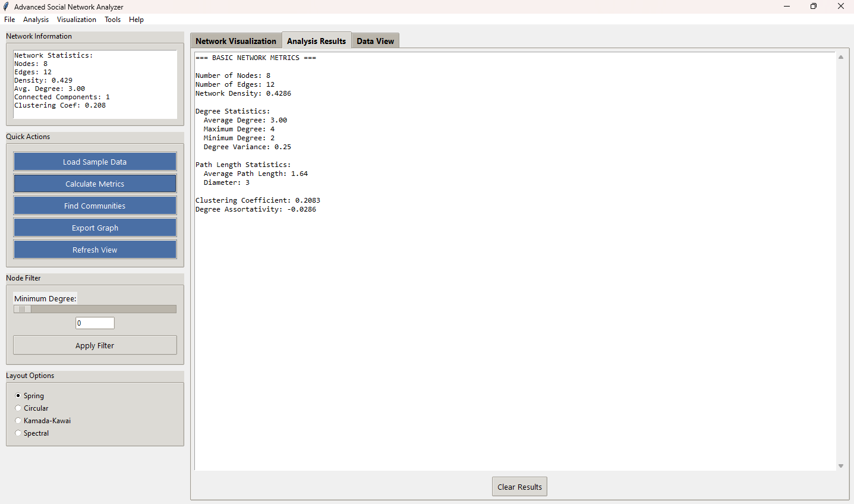Switch to the Network Visualization tab
This screenshot has height=504, width=854.
pyautogui.click(x=236, y=41)
